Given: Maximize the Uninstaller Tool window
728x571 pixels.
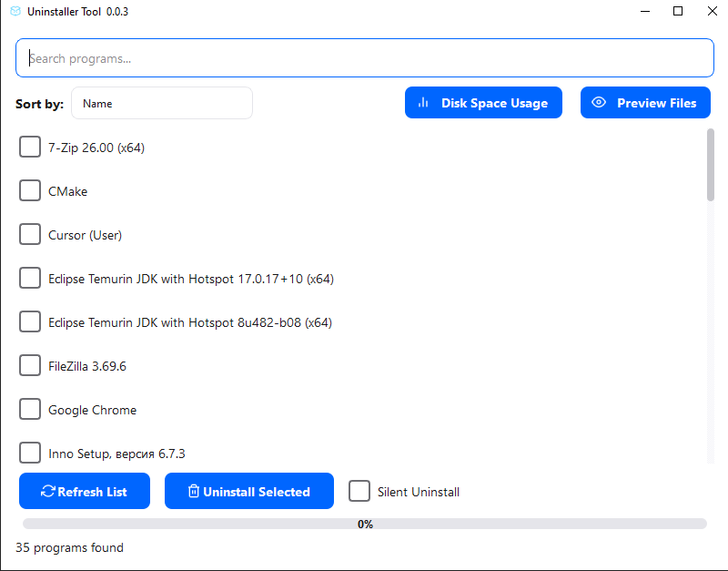Looking at the screenshot, I should click(x=678, y=11).
